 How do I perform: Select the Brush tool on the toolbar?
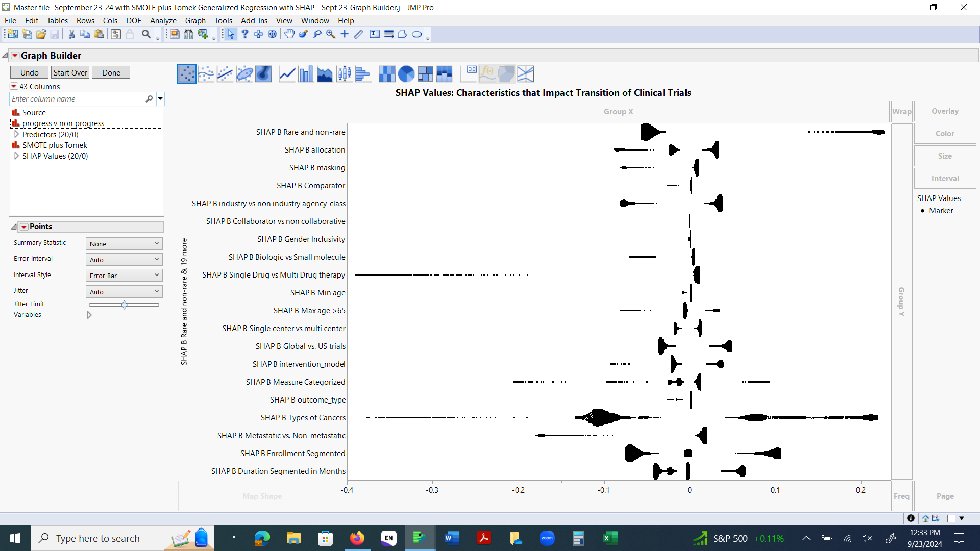coord(304,34)
